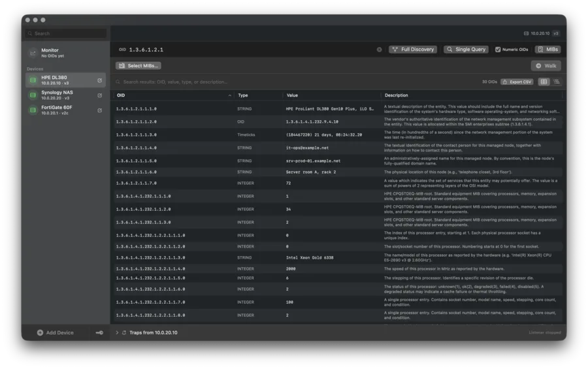Click the OID input showing 1.3.6.1.2.1
The image size is (588, 369).
click(x=246, y=50)
